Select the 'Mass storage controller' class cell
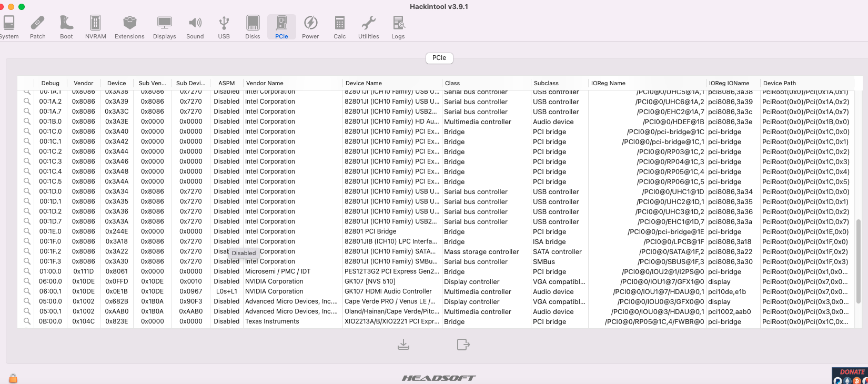This screenshot has height=384, width=868. (481, 252)
